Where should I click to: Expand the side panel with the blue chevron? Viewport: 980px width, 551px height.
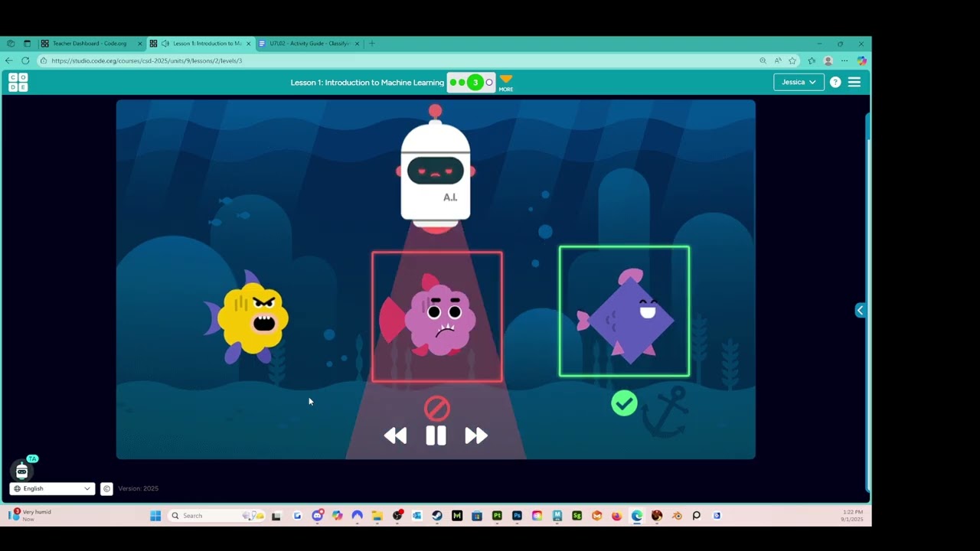pos(861,310)
